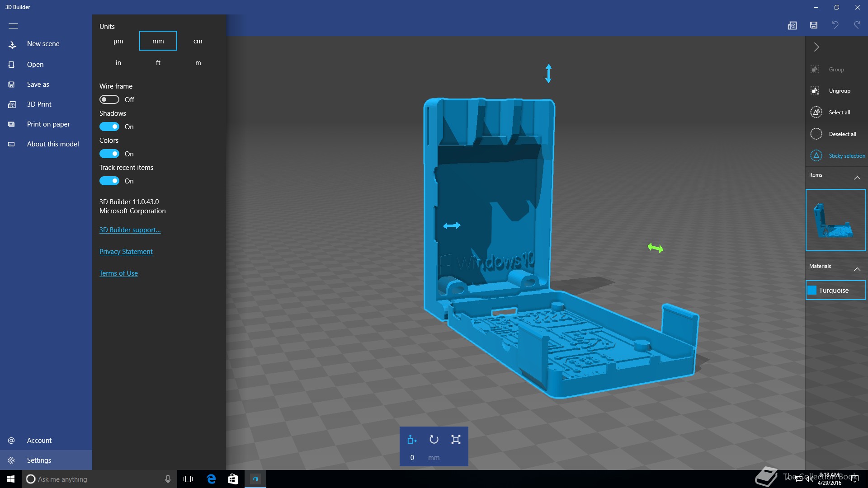
Task: Select mm units
Action: click(158, 41)
